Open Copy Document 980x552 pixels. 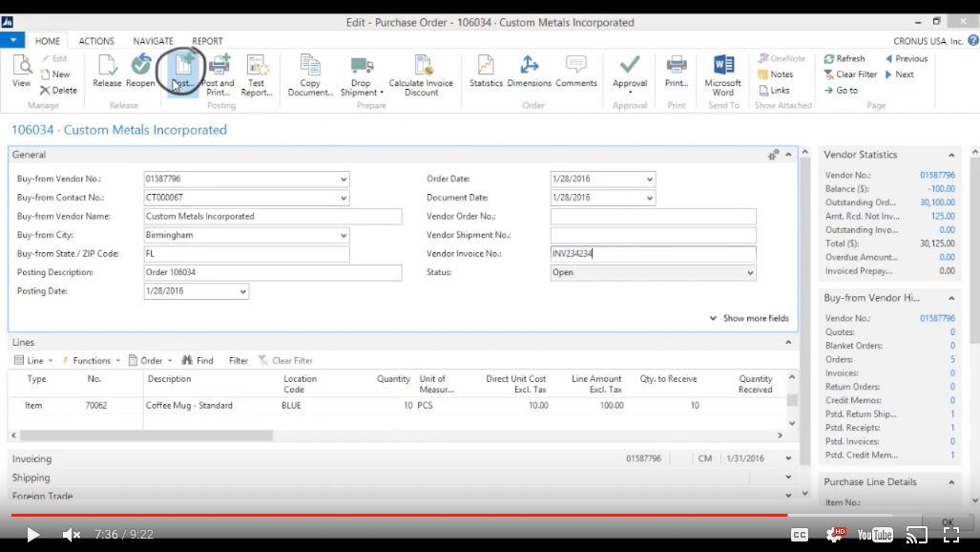click(x=310, y=75)
